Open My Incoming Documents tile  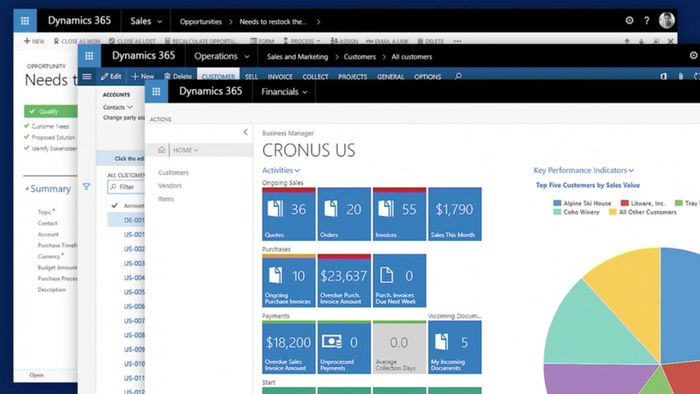click(x=455, y=347)
